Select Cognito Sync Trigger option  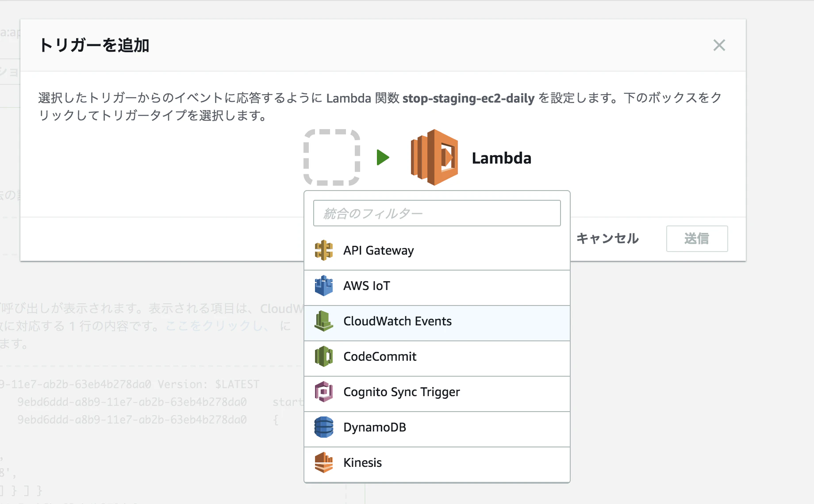(437, 394)
